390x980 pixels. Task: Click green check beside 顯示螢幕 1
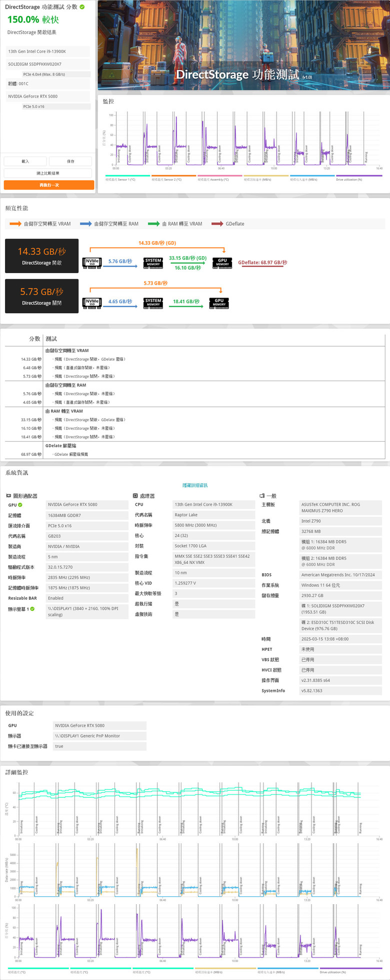[x=32, y=609]
